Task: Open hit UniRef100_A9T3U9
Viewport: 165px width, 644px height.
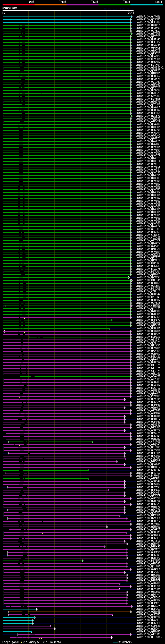Action: click(148, 34)
